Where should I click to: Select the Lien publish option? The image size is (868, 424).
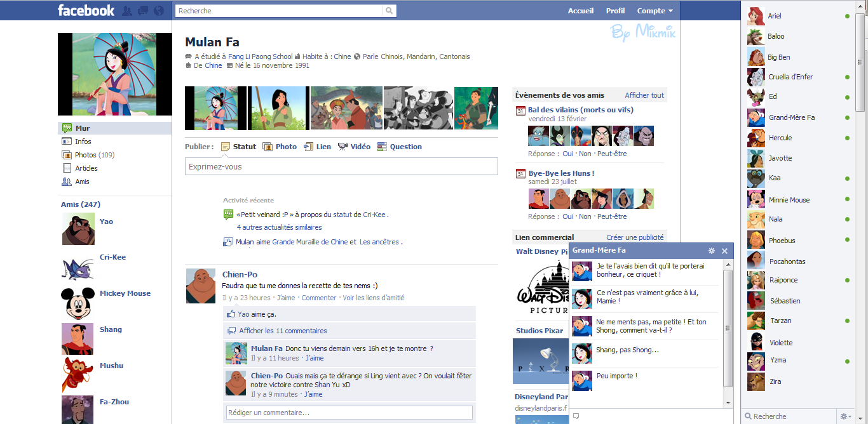point(318,147)
